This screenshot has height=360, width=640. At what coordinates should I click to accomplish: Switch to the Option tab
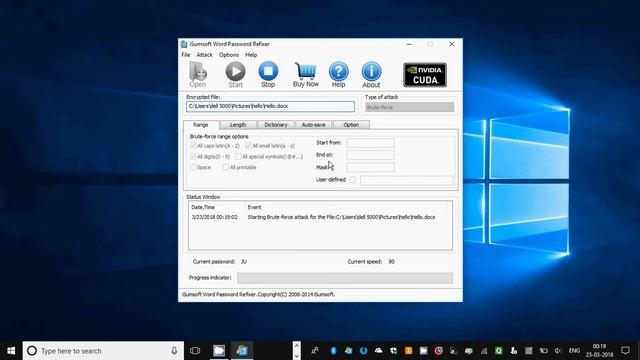tap(351, 125)
